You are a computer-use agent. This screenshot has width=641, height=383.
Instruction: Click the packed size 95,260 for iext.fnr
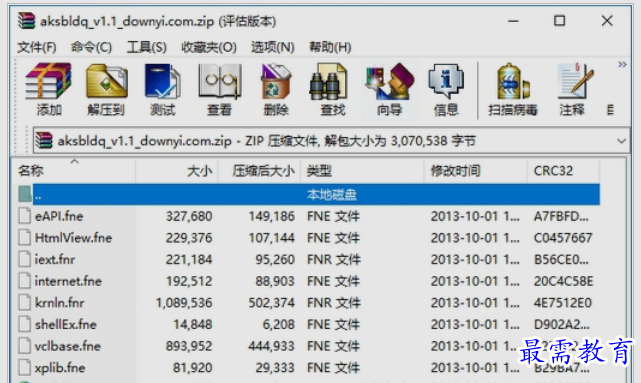point(275,260)
